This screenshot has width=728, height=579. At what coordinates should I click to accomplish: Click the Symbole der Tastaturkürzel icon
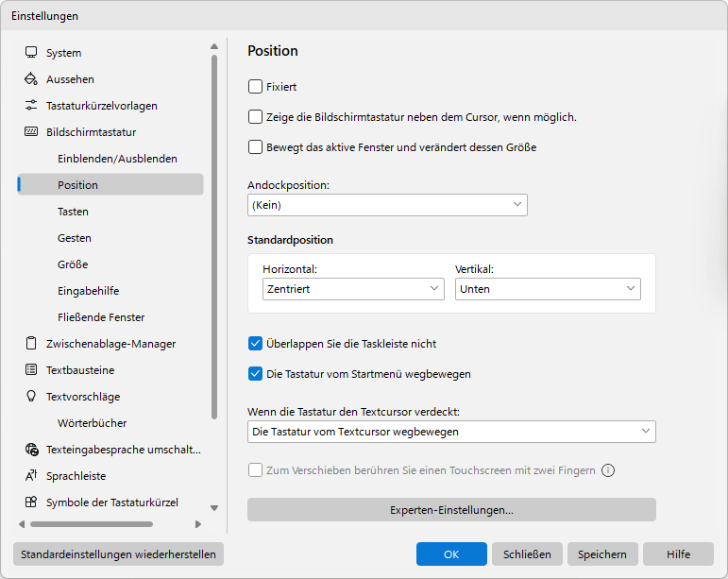[x=31, y=502]
